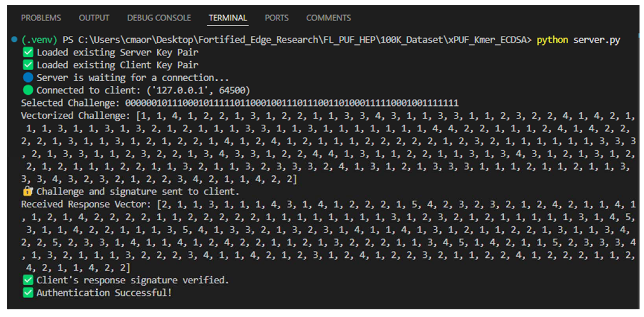Image resolution: width=644 pixels, height=317 pixels.
Task: Open the DEBUG CONSOLE tab
Action: point(159,18)
